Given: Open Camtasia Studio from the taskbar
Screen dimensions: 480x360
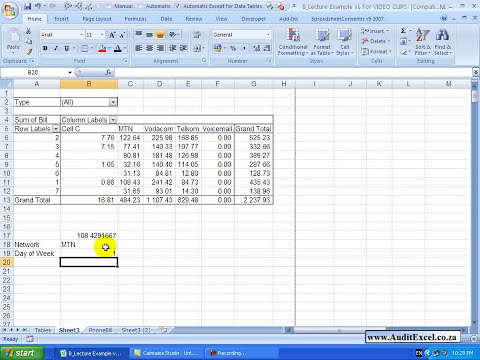Looking at the screenshot, I should pos(166,353).
